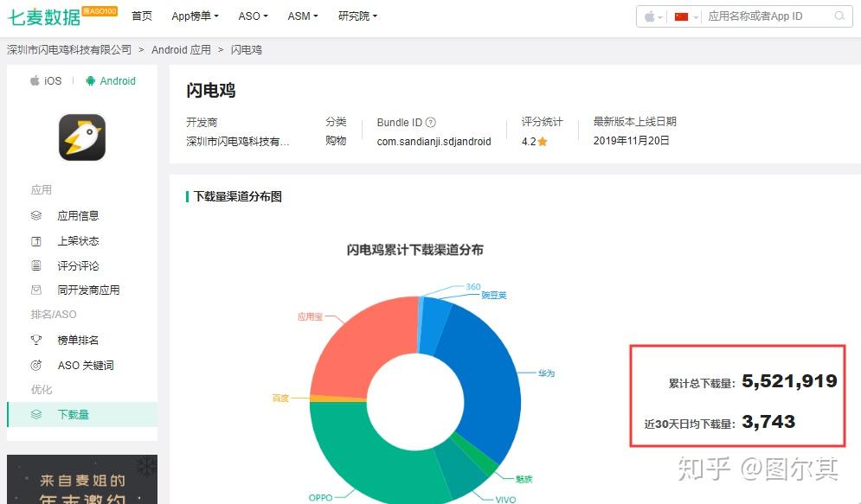Click the 闪电鸡 breadcrumb entry
The height and width of the screenshot is (504, 861).
(246, 50)
